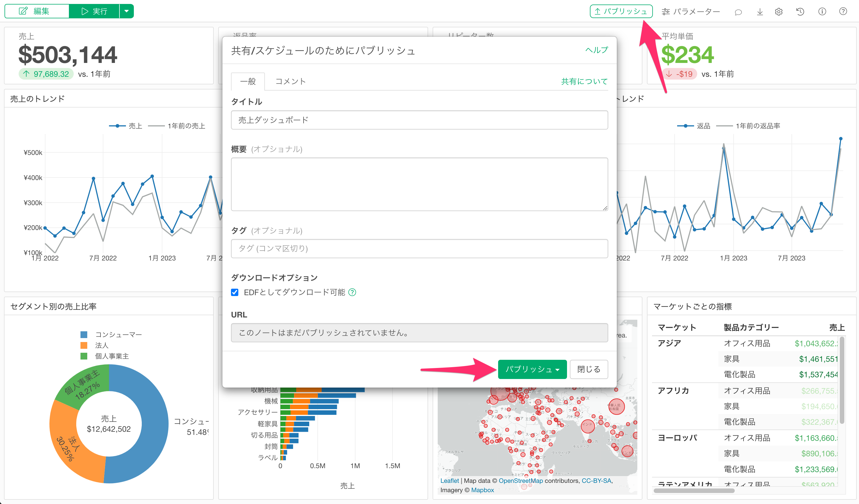Click the download arrow icon in toolbar
The width and height of the screenshot is (859, 504).
760,12
